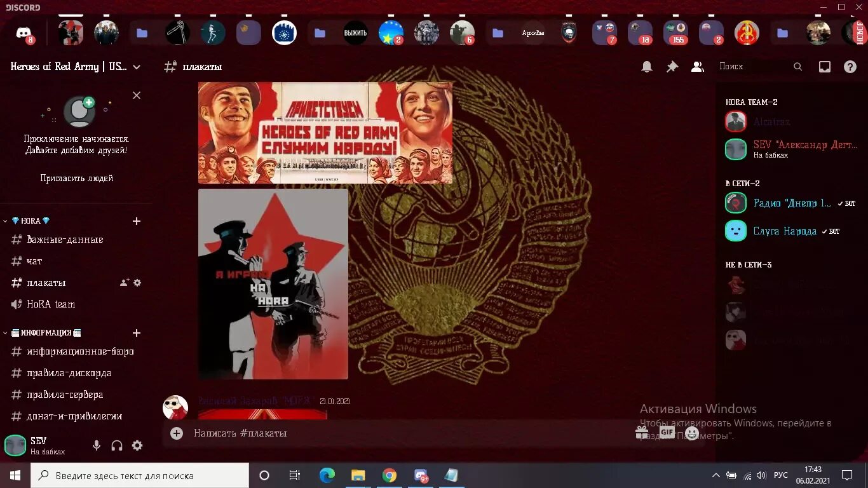Open the Радио "Днепр 1..." bot profile
Screen dimensions: 868x488
pos(792,203)
